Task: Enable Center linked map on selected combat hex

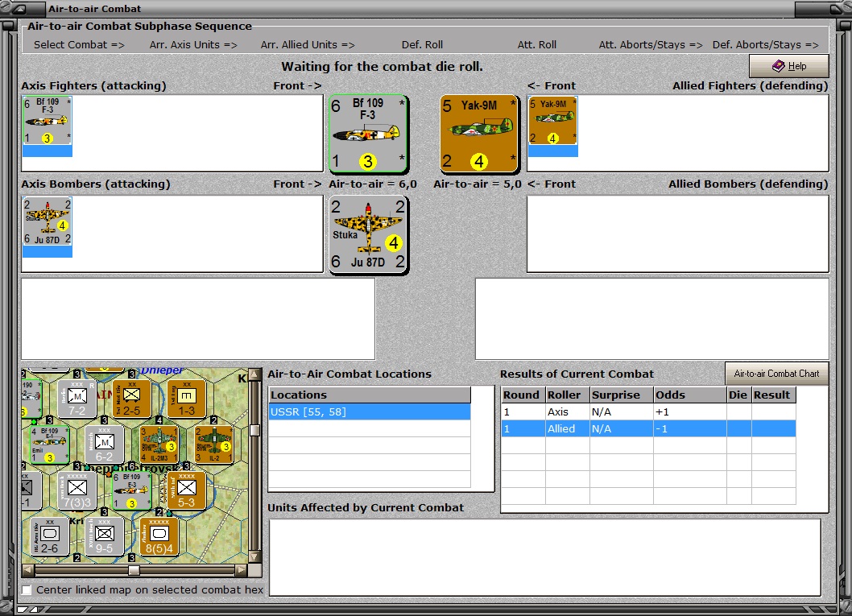Action: 27,590
